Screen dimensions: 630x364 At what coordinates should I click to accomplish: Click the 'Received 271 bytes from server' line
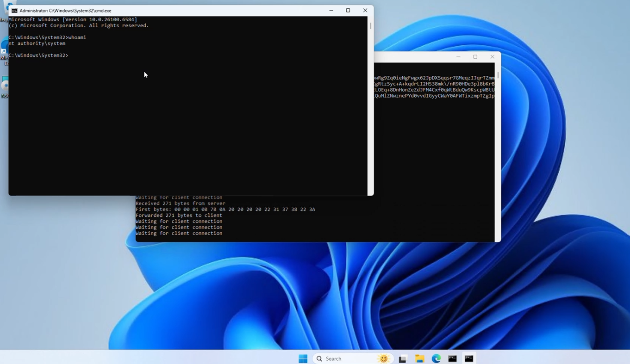tap(181, 204)
